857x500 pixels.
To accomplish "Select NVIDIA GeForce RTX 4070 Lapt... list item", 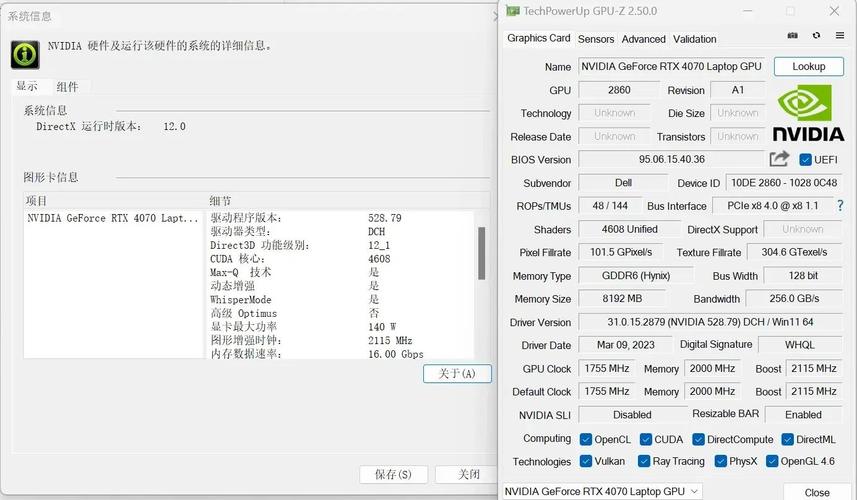I will [x=113, y=218].
